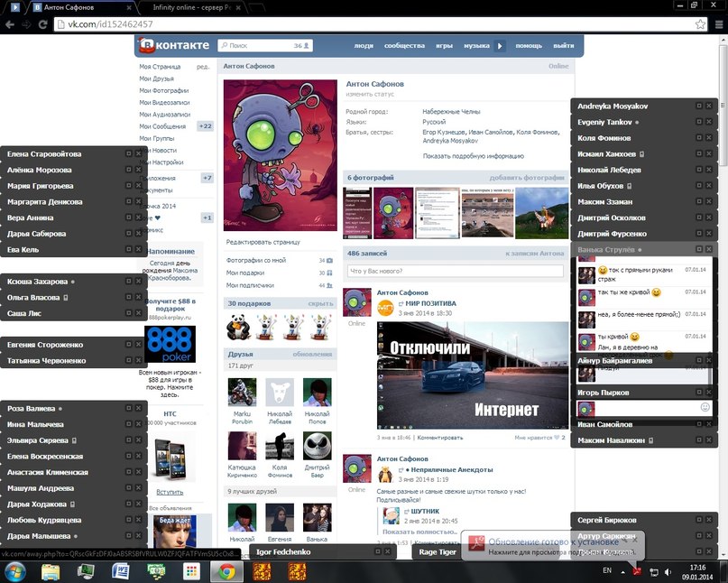Pop out the Роза Валиева chat window
The width and height of the screenshot is (728, 583).
129,408
